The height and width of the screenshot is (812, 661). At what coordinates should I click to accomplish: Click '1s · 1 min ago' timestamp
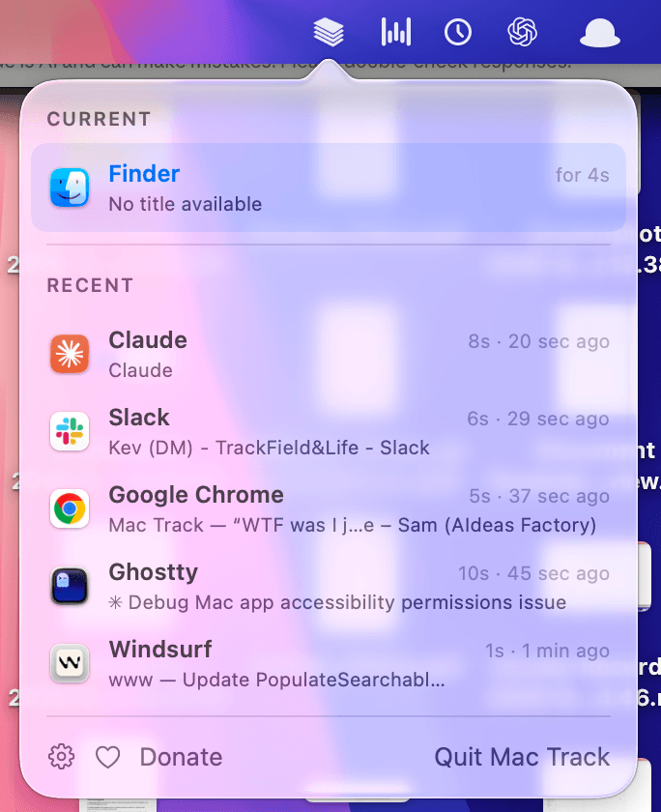pos(547,651)
